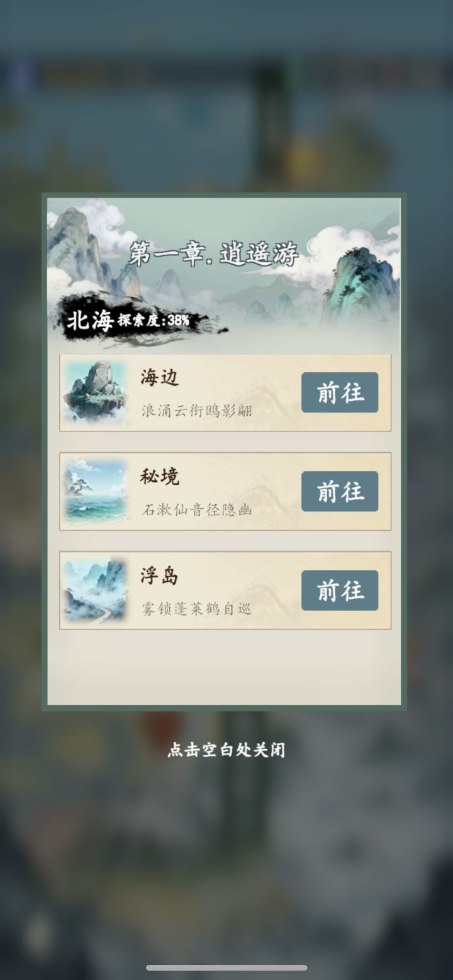Viewport: 453px width, 980px height.
Task: Go to 海边 with its 前往 button
Action: (340, 393)
